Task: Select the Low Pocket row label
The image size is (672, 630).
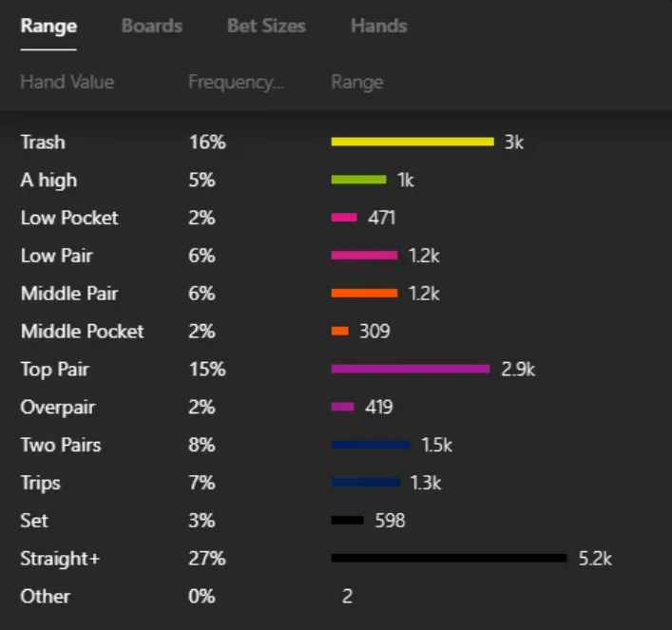Action: tap(69, 218)
